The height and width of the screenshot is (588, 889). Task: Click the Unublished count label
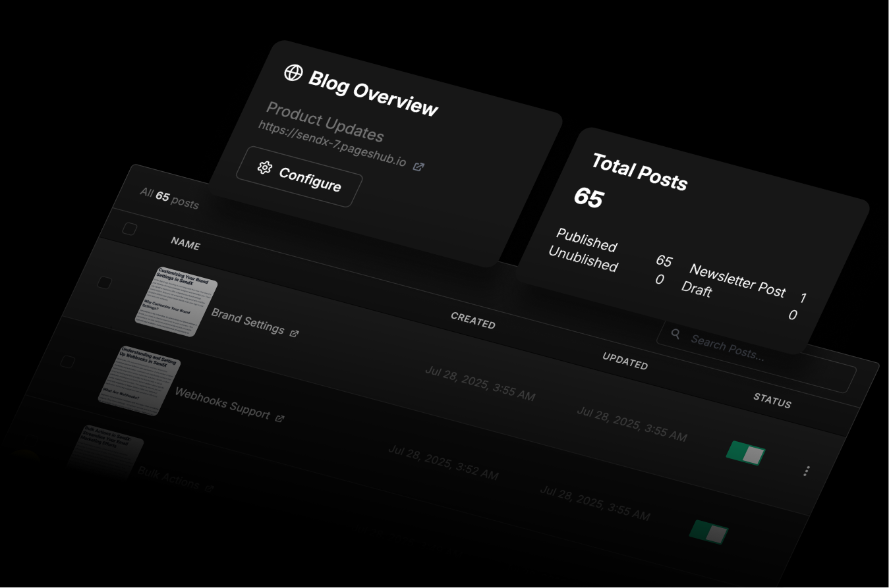pos(583,259)
